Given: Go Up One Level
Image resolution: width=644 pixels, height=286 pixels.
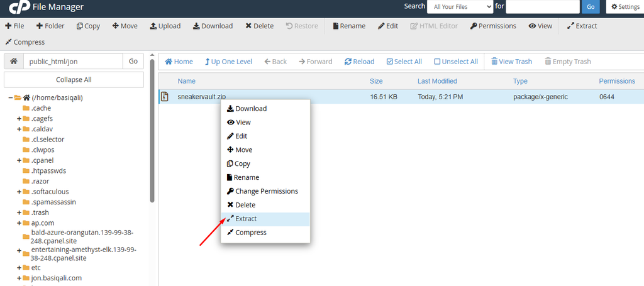Looking at the screenshot, I should [228, 62].
